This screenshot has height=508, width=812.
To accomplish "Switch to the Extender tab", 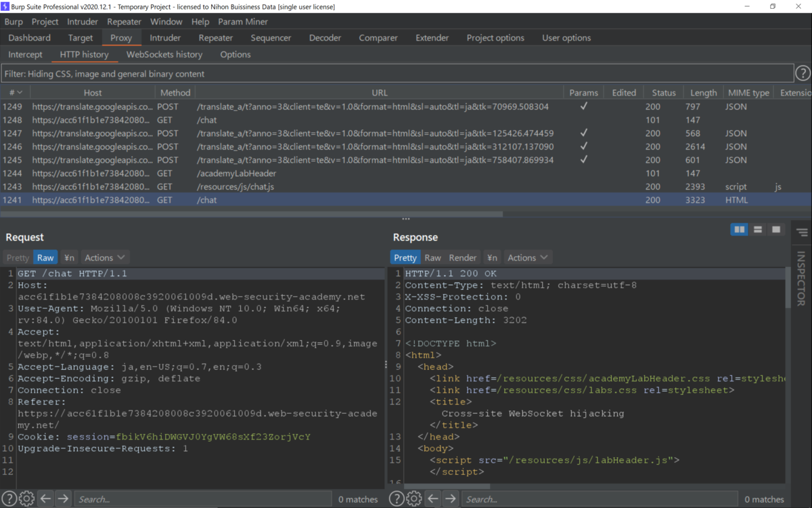I will [433, 38].
